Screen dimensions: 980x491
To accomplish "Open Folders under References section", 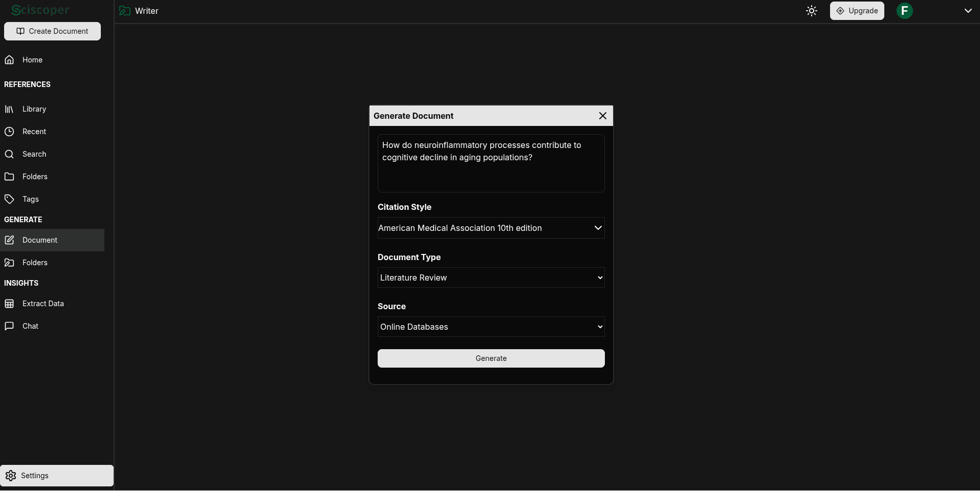I will [x=35, y=177].
